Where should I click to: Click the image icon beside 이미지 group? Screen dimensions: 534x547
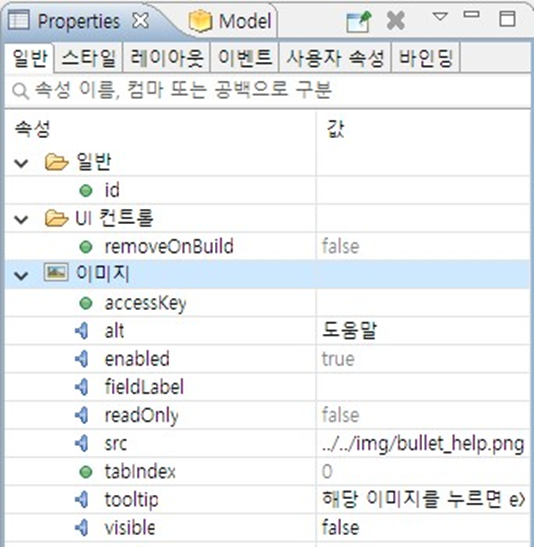pos(56,272)
